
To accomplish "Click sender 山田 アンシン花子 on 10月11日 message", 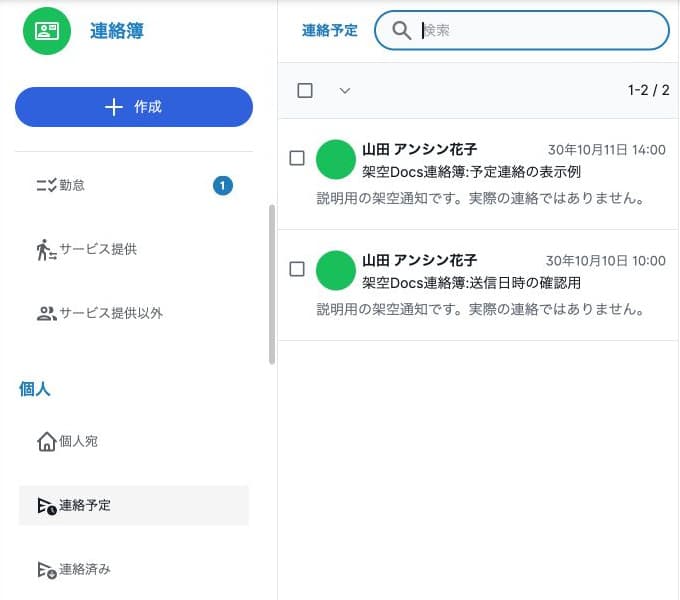I will point(419,150).
